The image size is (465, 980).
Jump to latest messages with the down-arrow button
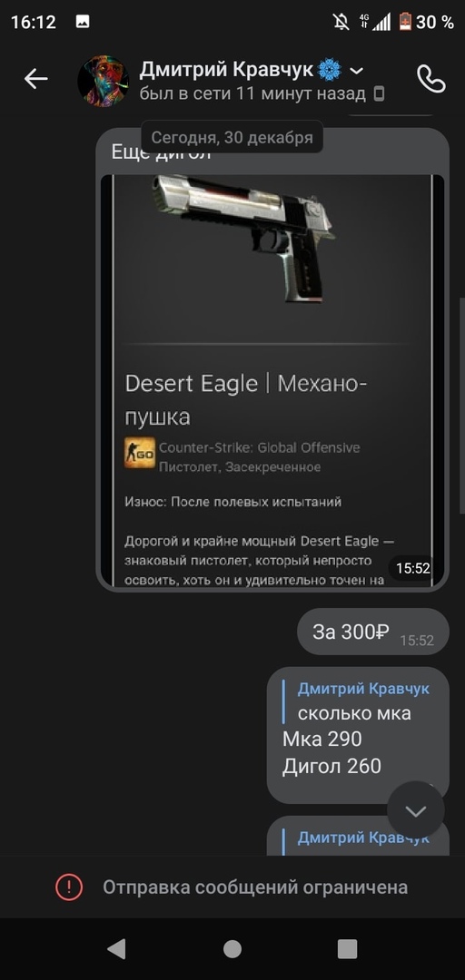point(416,810)
